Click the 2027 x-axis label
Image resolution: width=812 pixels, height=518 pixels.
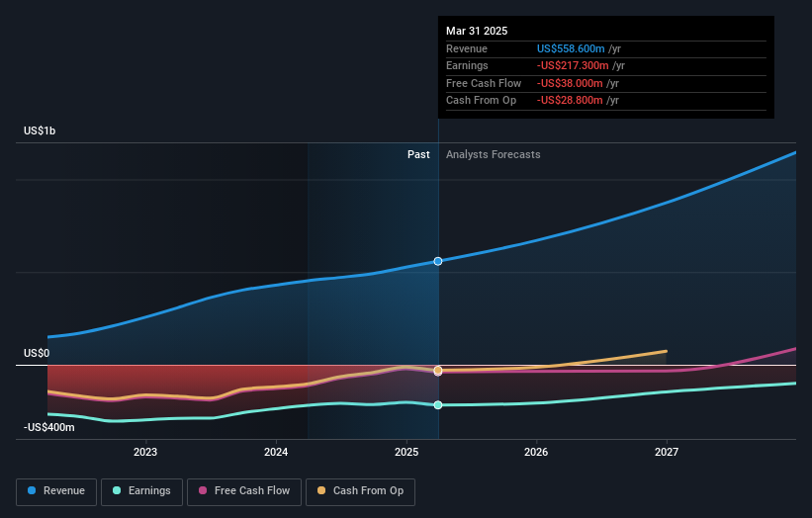(667, 452)
